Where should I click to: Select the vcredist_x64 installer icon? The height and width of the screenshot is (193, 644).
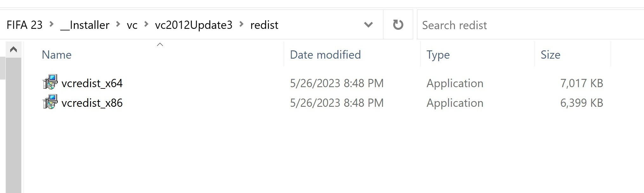(x=50, y=82)
